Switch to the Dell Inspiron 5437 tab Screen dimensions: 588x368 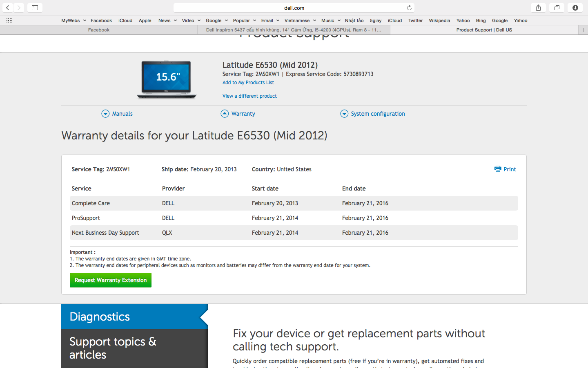(x=294, y=30)
